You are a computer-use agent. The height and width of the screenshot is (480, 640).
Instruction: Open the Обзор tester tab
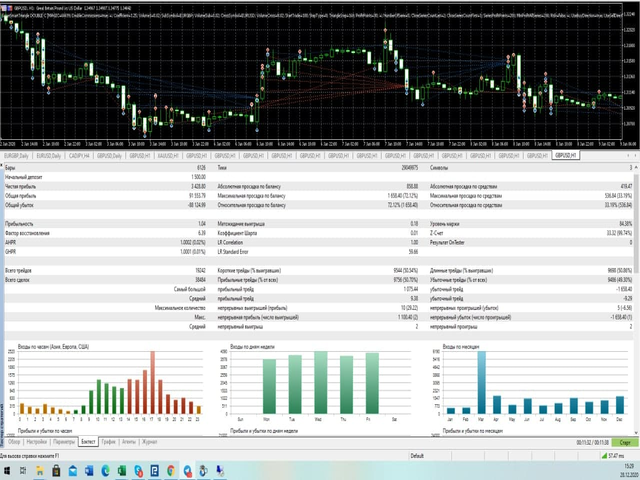(x=14, y=442)
